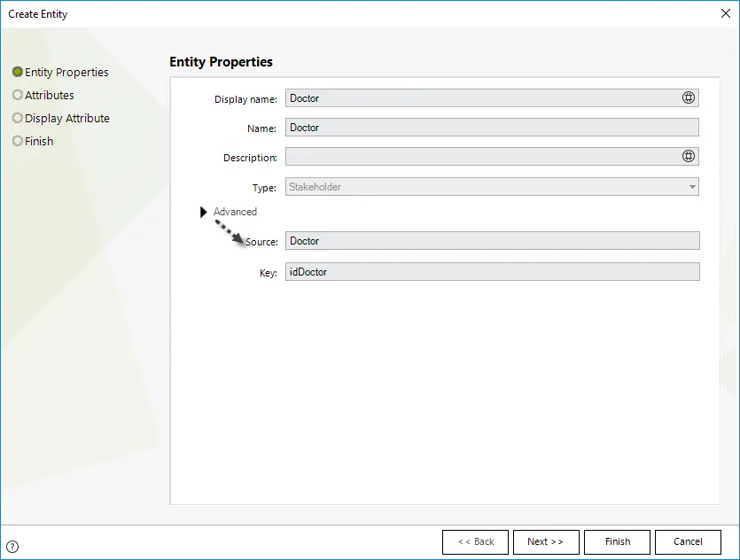The width and height of the screenshot is (740, 560).
Task: Click the Entity Properties heading text
Action: point(221,62)
